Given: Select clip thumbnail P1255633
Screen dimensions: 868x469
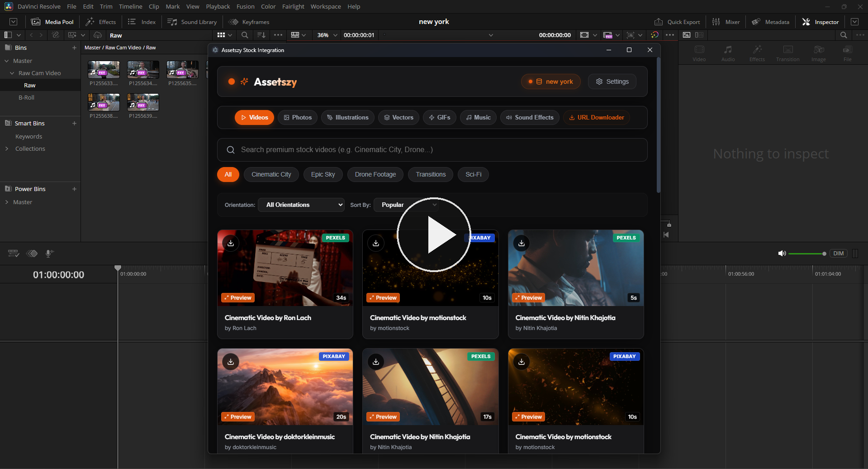Looking at the screenshot, I should 104,70.
